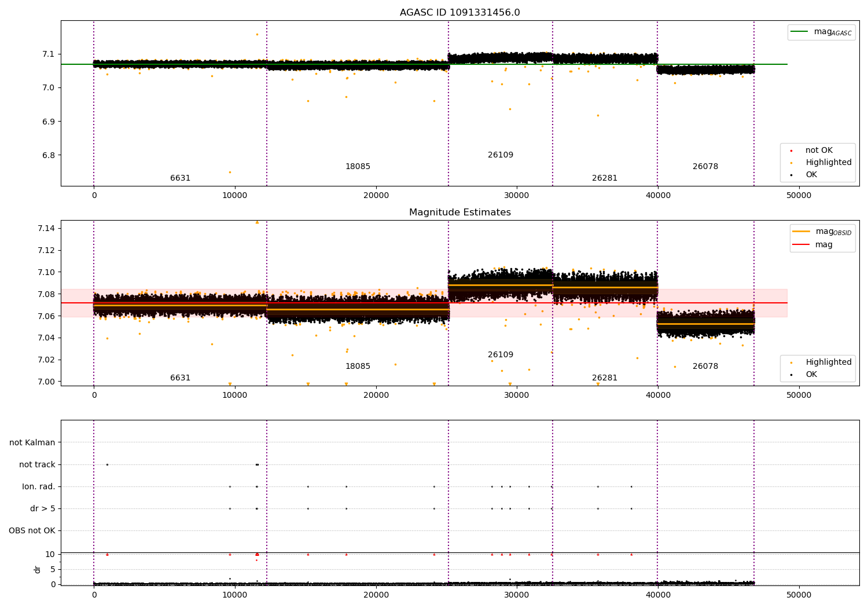Click the obsid label 26078 in the middle plot
The height and width of the screenshot is (608, 868).
pyautogui.click(x=705, y=367)
